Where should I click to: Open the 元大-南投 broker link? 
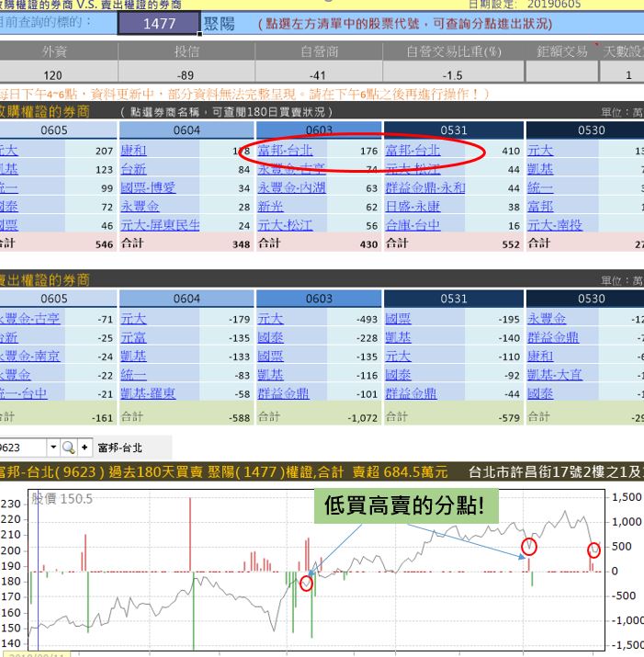click(555, 225)
